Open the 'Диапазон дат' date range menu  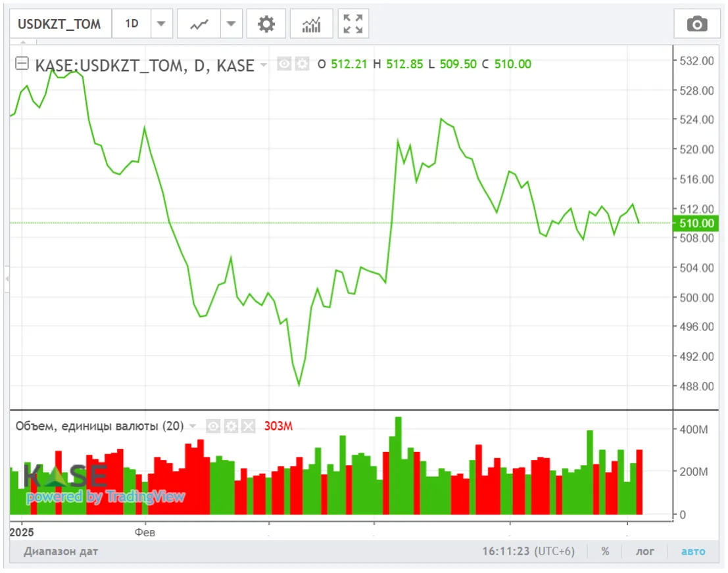pyautogui.click(x=61, y=551)
